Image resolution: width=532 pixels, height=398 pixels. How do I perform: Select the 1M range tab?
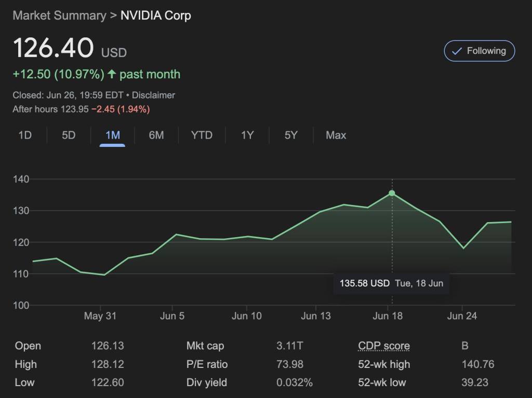112,135
